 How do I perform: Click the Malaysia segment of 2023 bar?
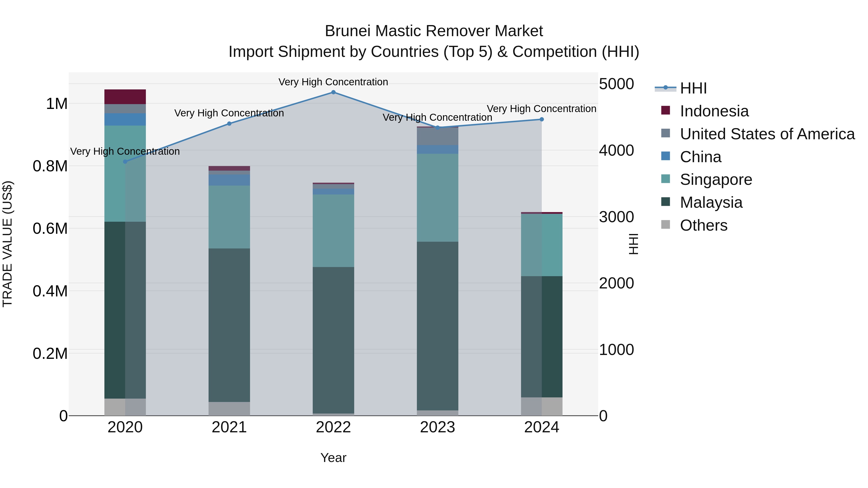click(438, 326)
